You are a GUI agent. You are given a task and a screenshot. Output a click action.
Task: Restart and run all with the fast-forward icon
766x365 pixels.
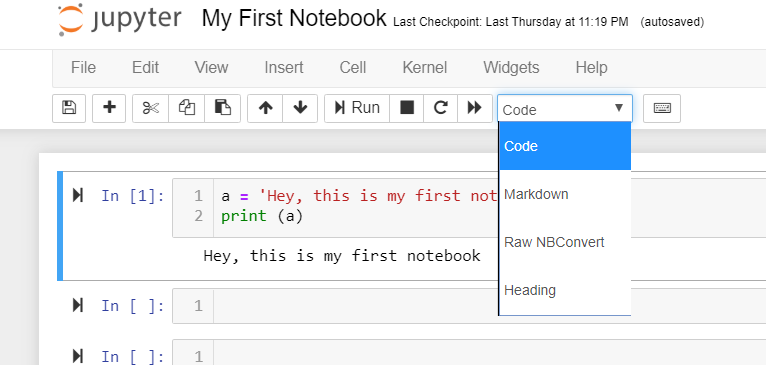(475, 108)
